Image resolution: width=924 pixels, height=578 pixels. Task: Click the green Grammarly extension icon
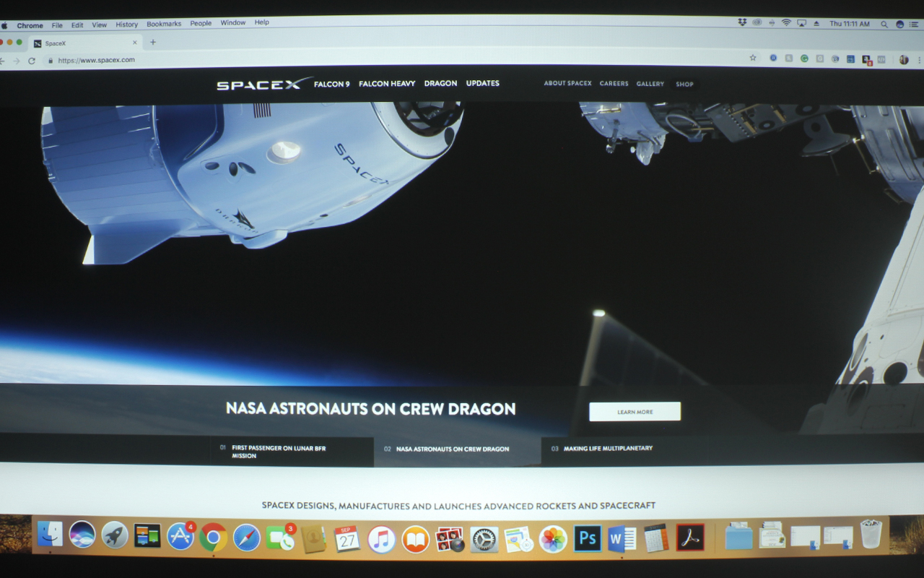804,59
